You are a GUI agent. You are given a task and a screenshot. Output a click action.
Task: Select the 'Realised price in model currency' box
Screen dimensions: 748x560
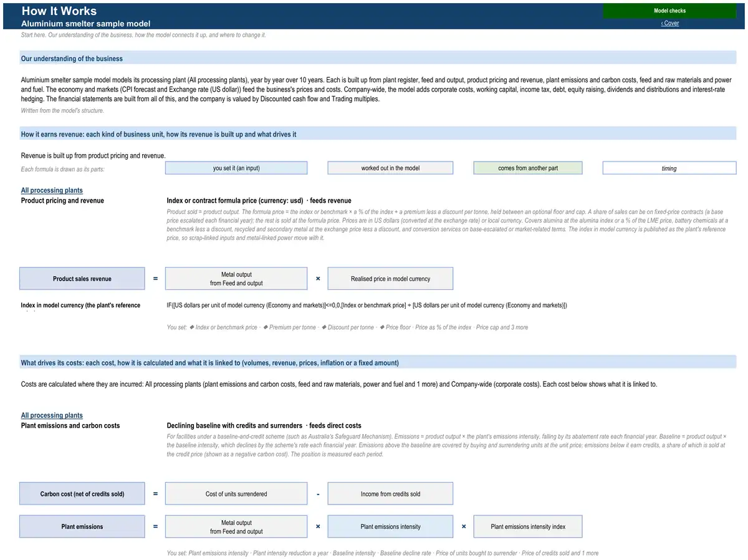pos(390,279)
